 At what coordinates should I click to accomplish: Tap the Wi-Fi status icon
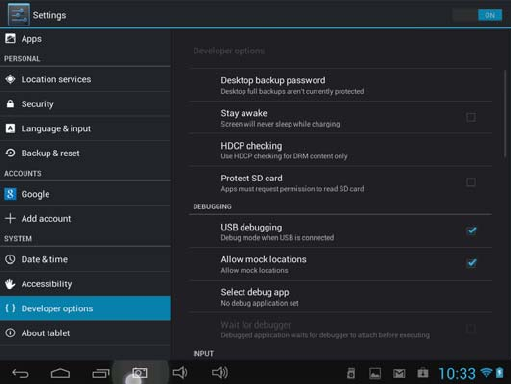[x=487, y=373]
